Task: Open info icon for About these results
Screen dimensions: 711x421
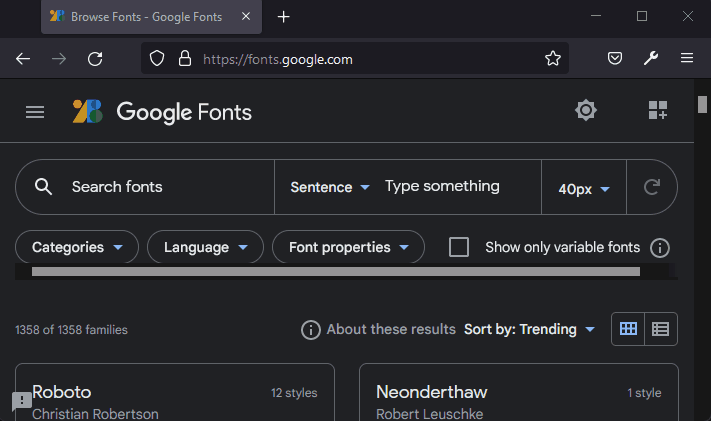Action: point(311,330)
